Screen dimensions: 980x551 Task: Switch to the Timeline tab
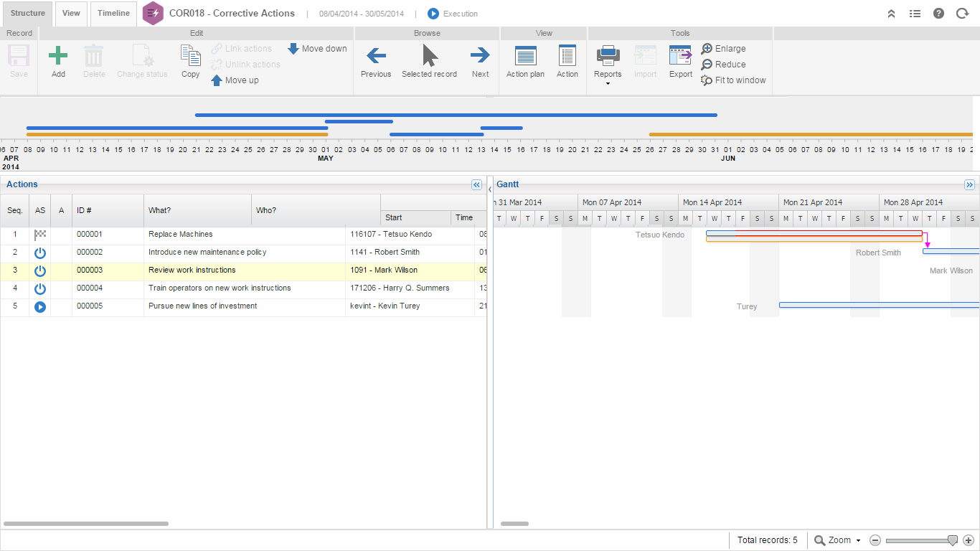tap(113, 12)
